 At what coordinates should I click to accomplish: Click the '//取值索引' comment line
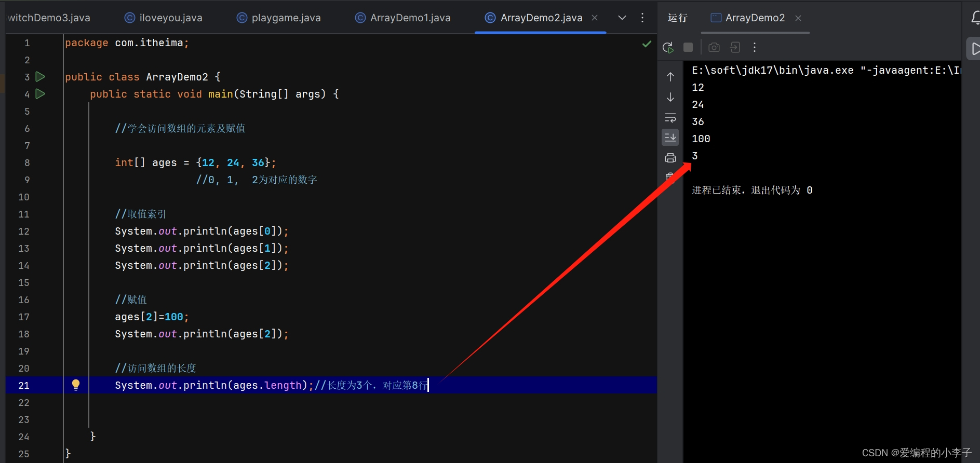coord(140,214)
